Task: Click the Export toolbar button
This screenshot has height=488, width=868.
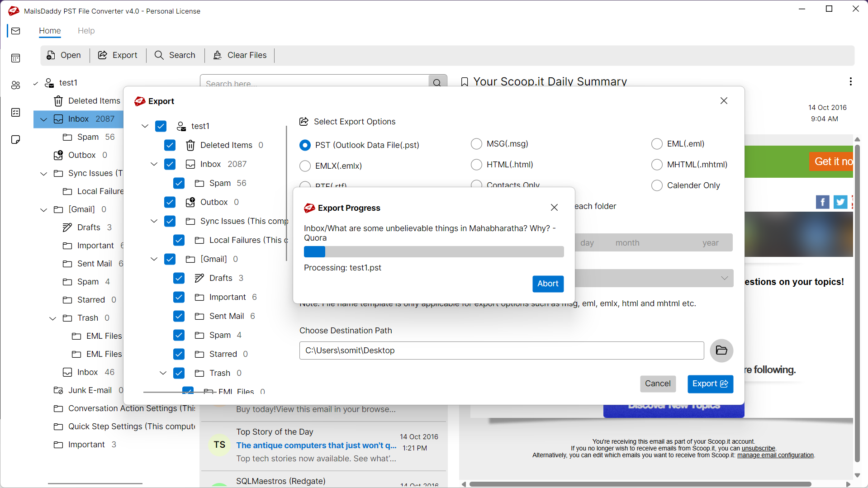Action: click(118, 55)
